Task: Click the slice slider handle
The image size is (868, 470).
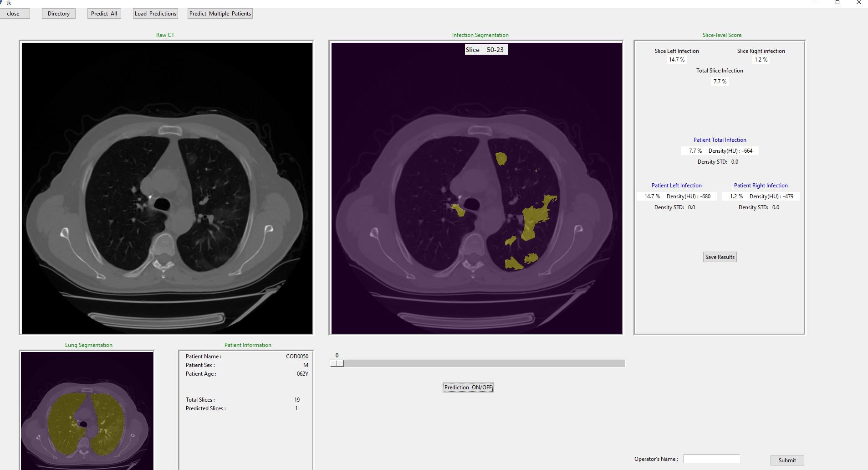Action: [x=337, y=363]
